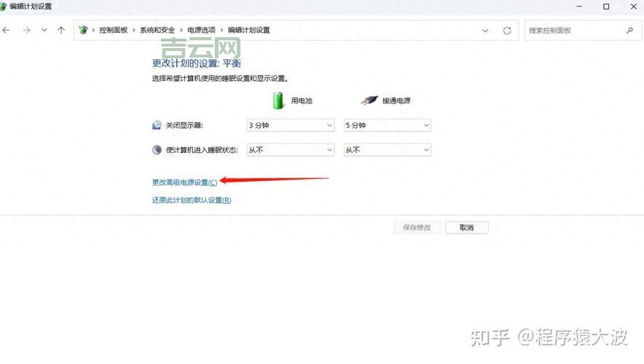This screenshot has width=644, height=364.
Task: Expand the chevron after 系统和安全 breadcrumb
Action: (x=181, y=31)
